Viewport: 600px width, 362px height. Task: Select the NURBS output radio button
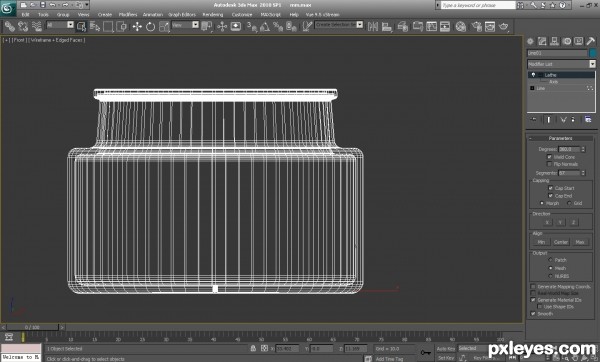(550, 276)
